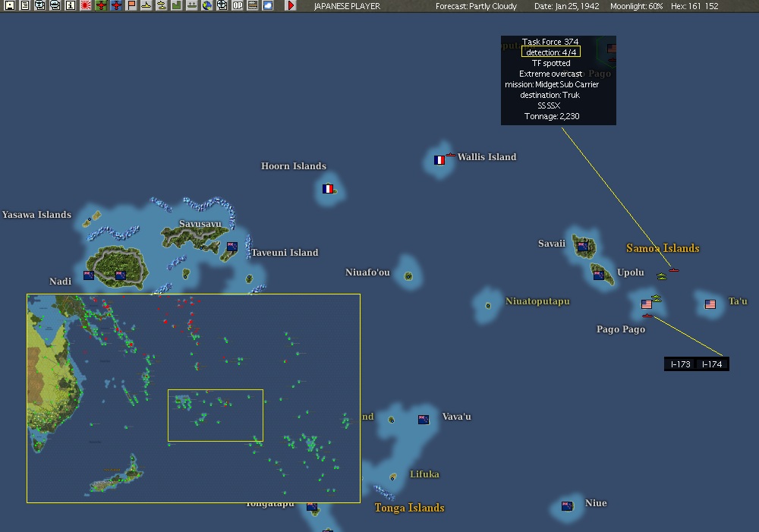Select the yellow task force east of Upolu

click(x=662, y=276)
